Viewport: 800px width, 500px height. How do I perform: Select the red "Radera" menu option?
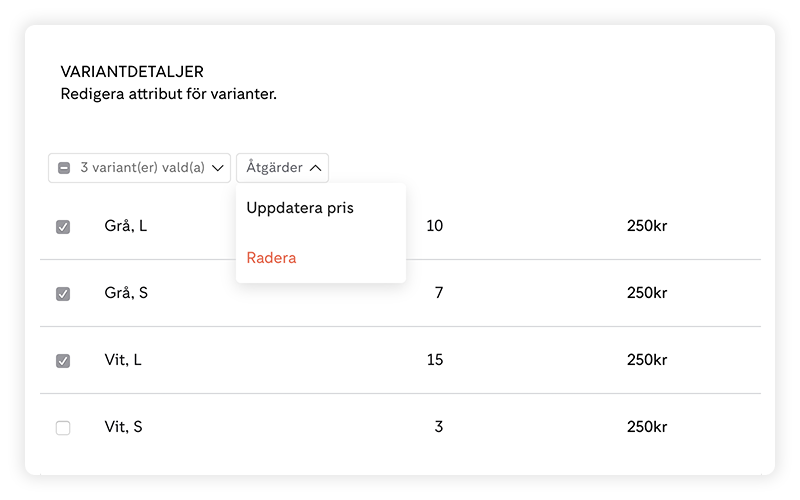tap(272, 258)
